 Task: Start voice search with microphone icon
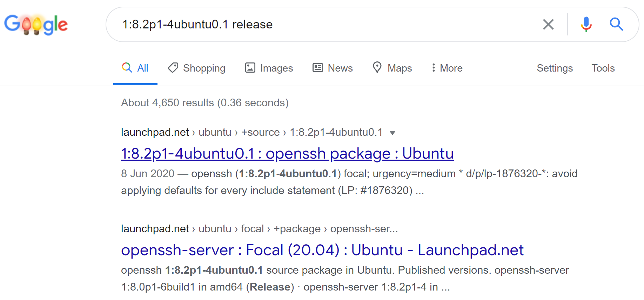click(586, 25)
